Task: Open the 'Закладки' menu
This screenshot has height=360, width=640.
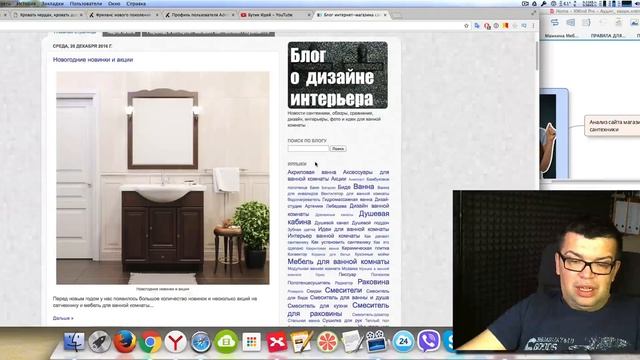Action: [53, 4]
